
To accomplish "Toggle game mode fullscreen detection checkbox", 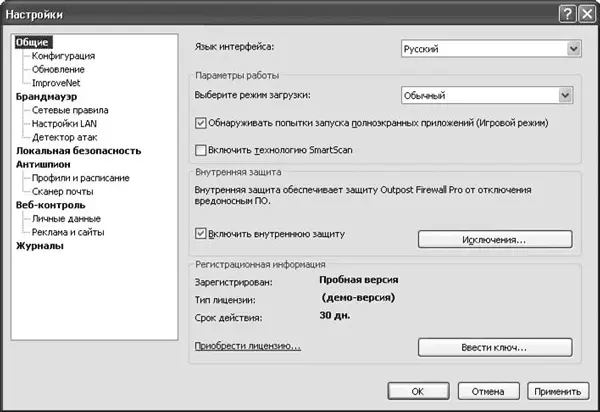I will (x=201, y=123).
